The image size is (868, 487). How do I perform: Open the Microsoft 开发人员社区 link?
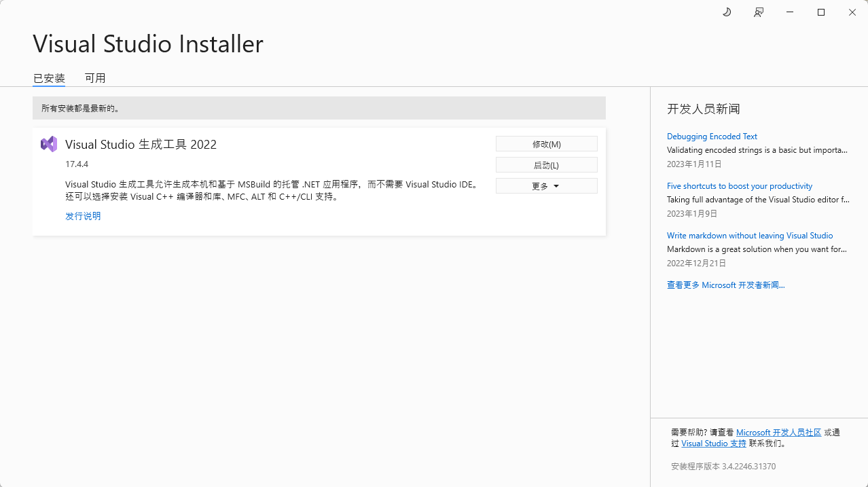779,432
